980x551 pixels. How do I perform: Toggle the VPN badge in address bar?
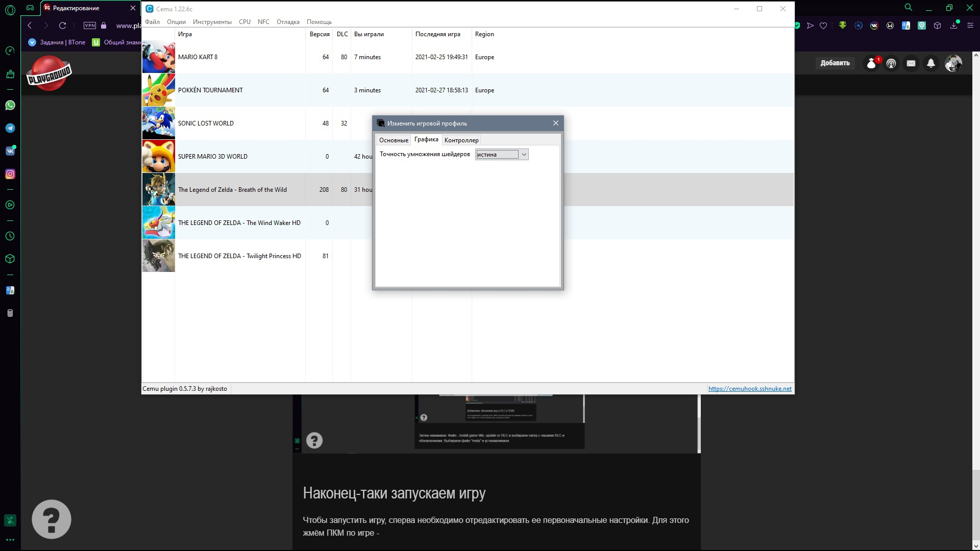coord(90,26)
